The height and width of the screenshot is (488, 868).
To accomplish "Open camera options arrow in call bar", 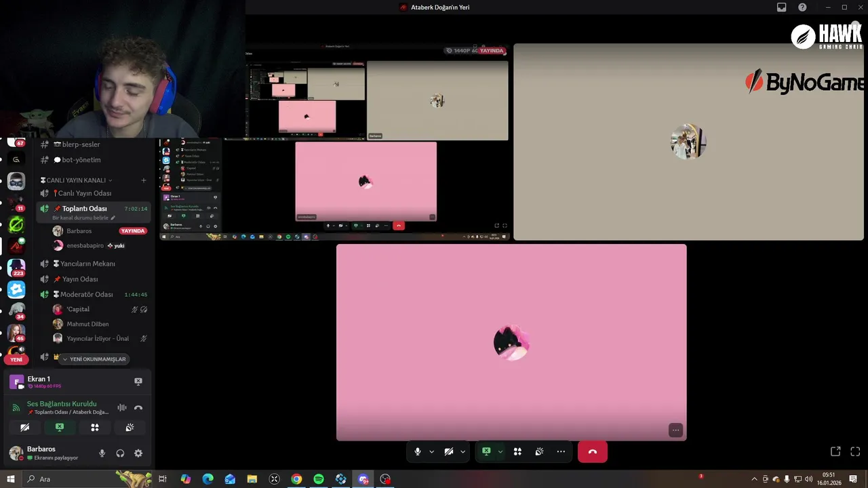I will [463, 451].
